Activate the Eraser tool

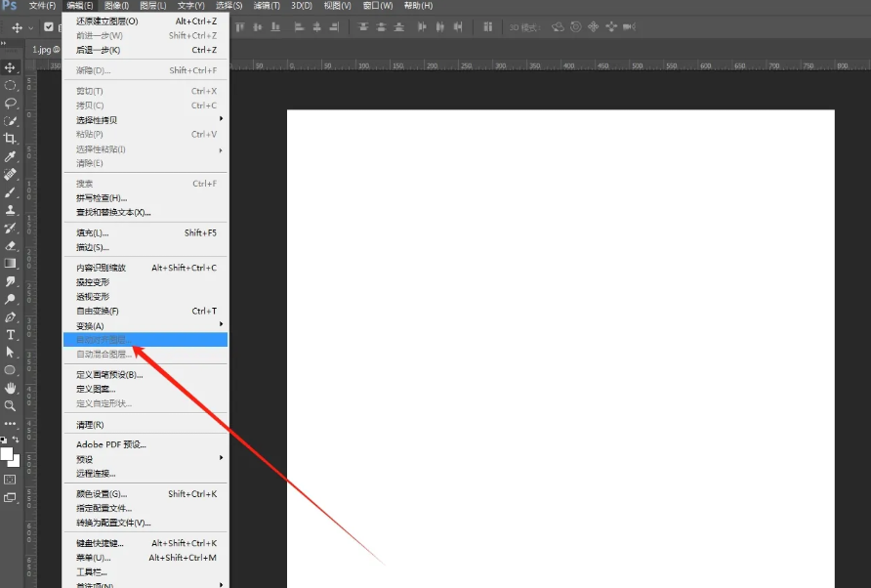11,245
